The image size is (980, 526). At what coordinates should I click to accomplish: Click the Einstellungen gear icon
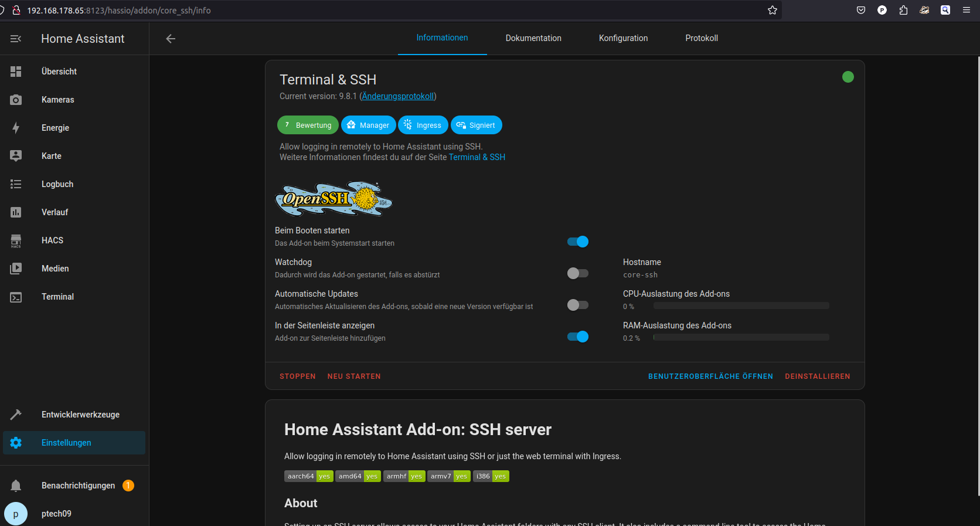pos(16,443)
